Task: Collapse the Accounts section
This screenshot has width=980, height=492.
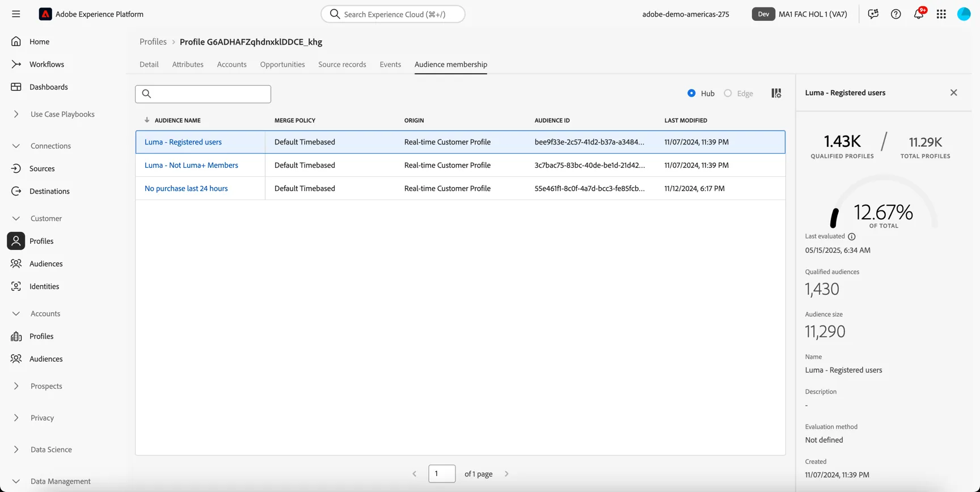Action: [x=16, y=313]
